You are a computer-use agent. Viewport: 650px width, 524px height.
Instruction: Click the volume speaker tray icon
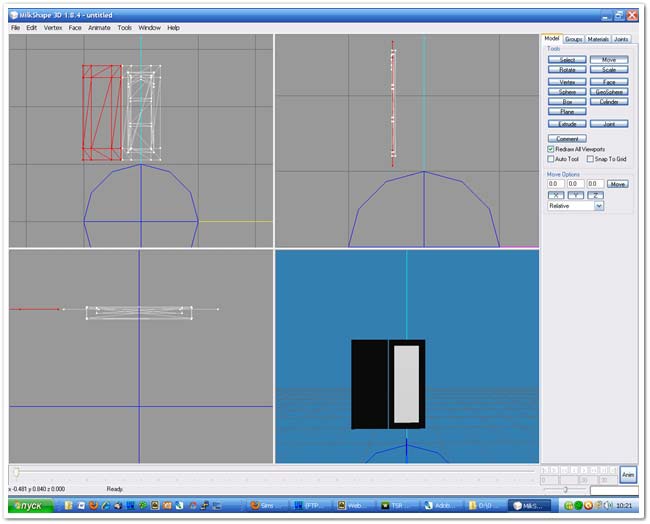[608, 506]
